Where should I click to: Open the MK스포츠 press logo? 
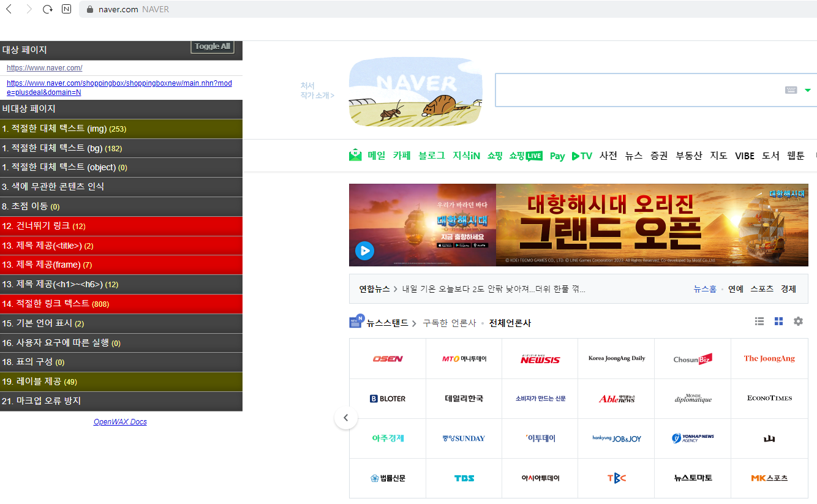pyautogui.click(x=769, y=478)
